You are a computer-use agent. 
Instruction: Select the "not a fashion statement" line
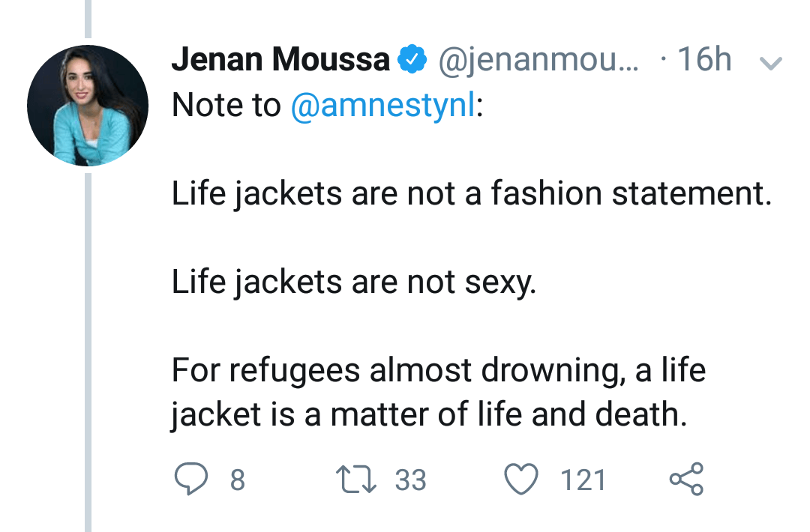coord(471,194)
